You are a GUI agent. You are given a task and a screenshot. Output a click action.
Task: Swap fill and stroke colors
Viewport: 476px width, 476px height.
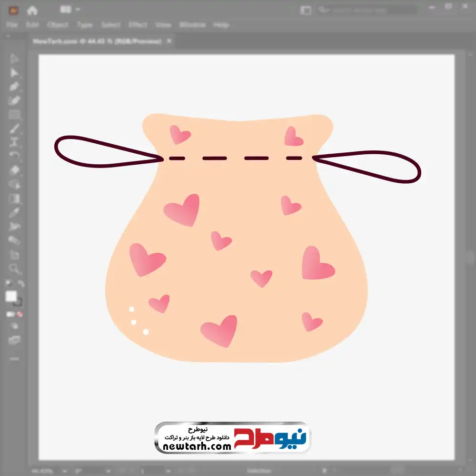[x=21, y=284]
